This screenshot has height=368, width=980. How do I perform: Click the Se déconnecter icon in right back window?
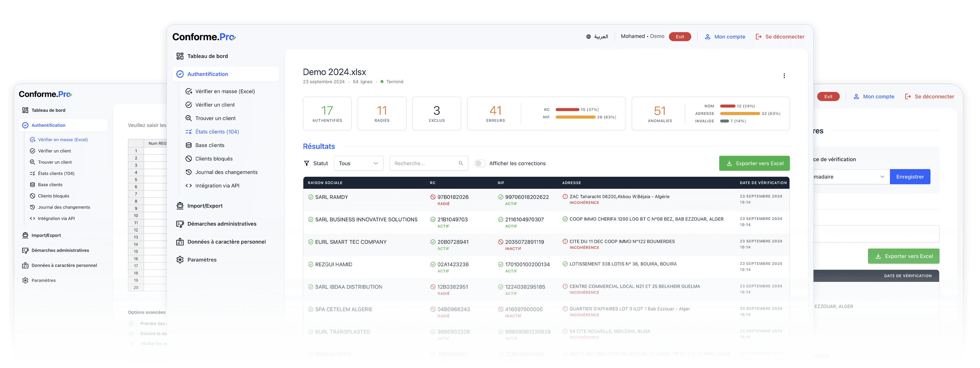tap(908, 97)
